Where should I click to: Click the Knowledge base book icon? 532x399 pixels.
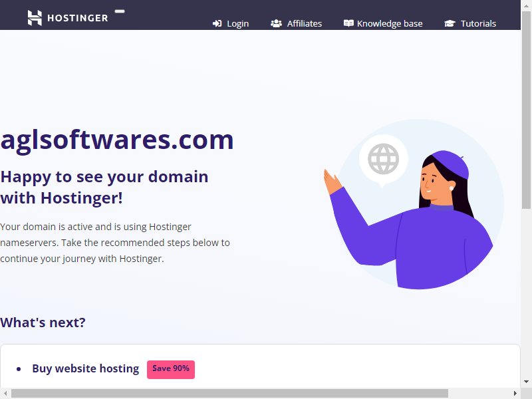(x=348, y=23)
